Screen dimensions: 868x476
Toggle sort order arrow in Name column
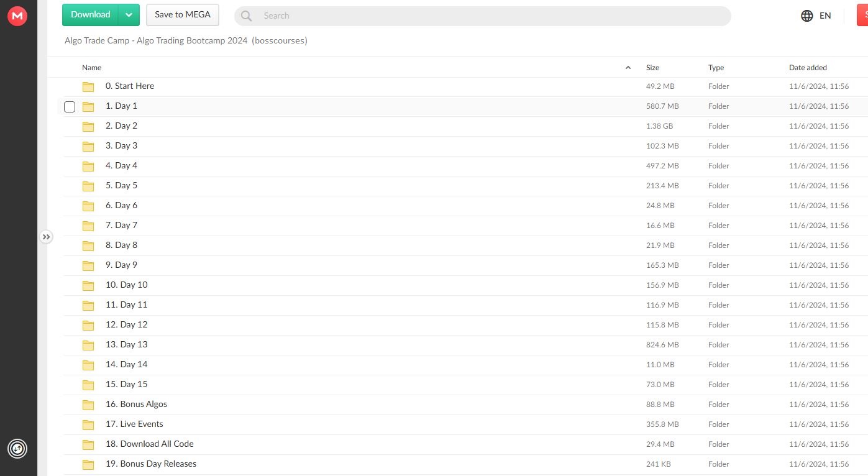[x=628, y=68]
